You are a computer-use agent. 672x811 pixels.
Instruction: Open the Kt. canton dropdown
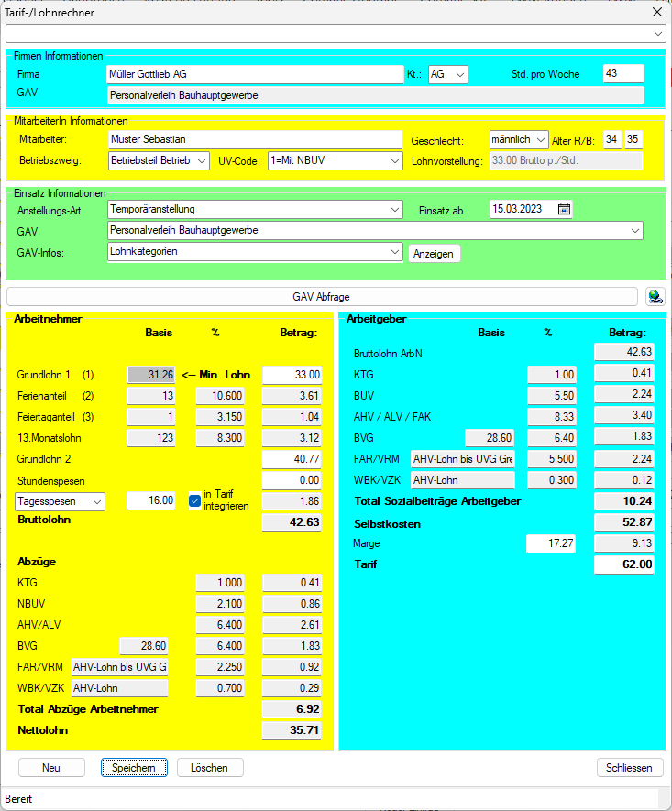point(460,74)
